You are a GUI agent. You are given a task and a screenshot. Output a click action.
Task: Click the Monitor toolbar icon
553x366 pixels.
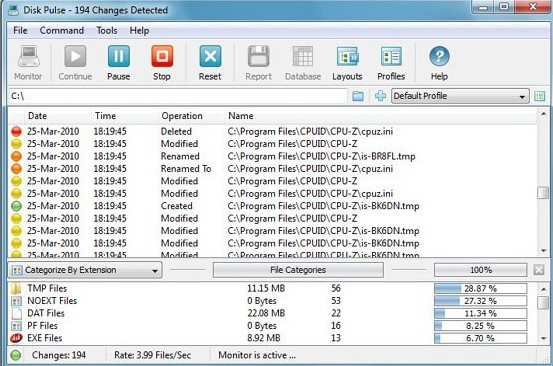tap(28, 56)
